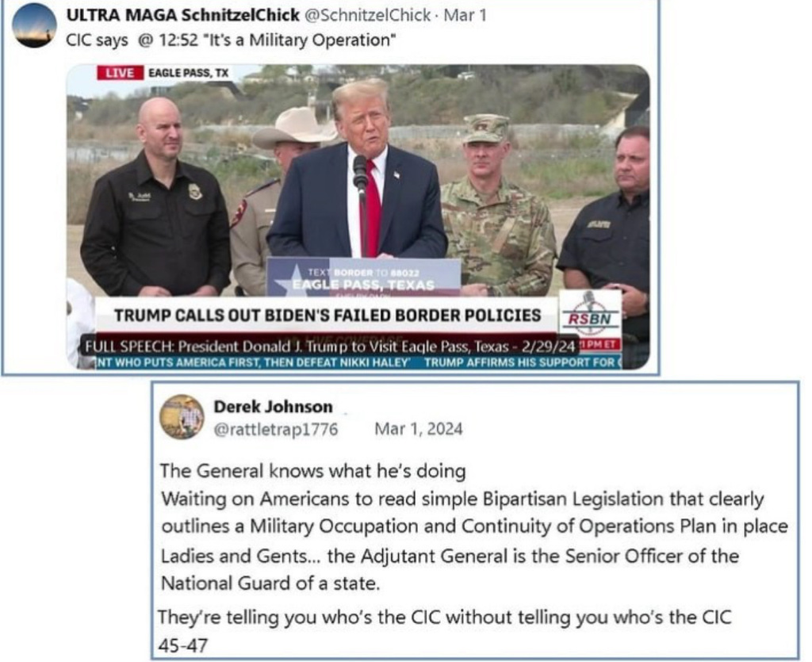
Task: Click the EAGLE PASS, TX location label
Action: coord(189,73)
